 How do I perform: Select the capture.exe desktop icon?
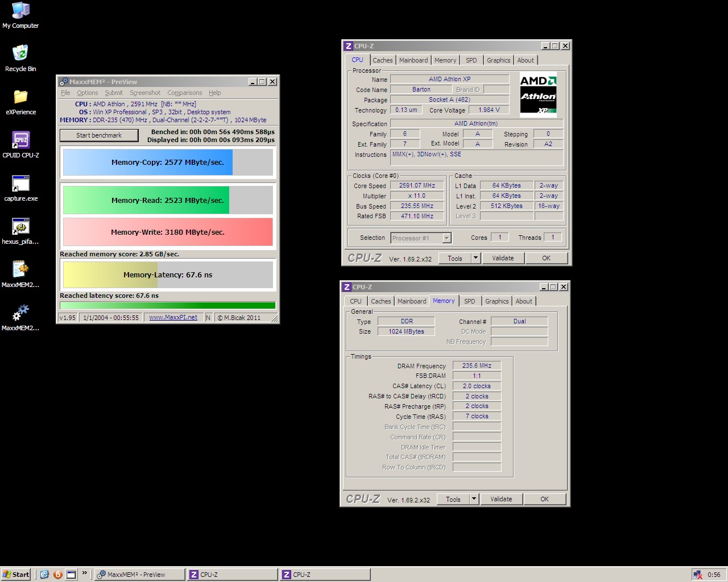[x=20, y=188]
